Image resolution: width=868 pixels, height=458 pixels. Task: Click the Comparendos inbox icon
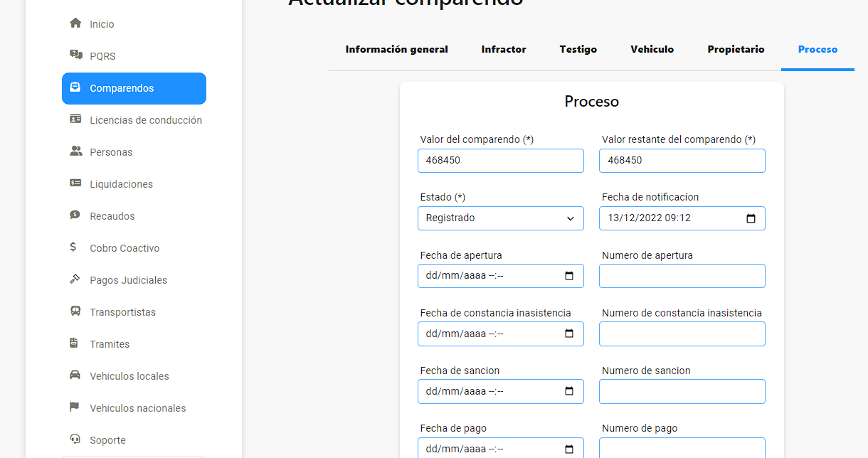(75, 88)
